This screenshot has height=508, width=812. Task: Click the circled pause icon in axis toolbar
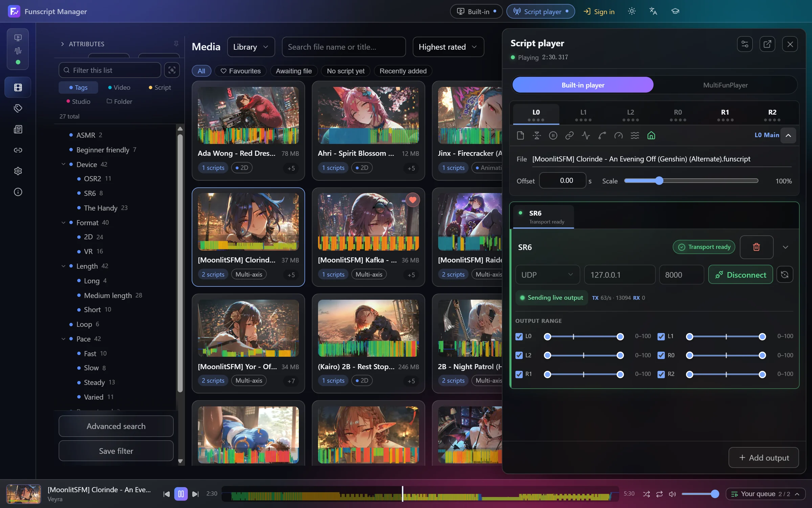click(553, 135)
